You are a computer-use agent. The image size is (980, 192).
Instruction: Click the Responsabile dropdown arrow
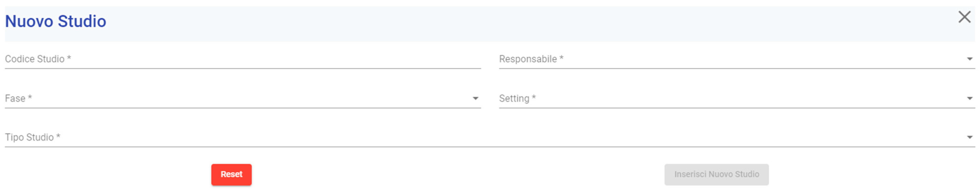pos(969,59)
